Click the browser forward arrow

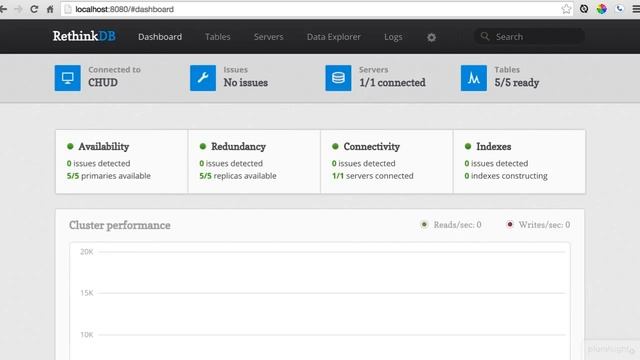point(18,9)
